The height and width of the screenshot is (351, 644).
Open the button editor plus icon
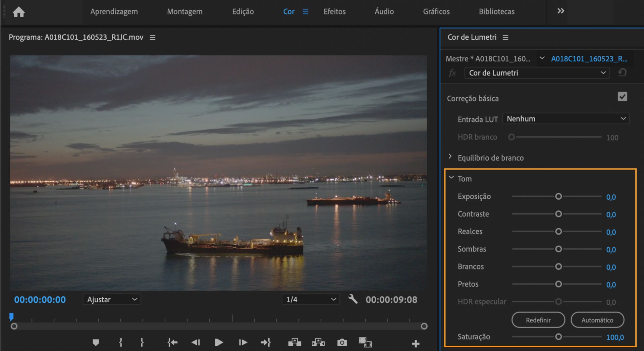click(416, 343)
